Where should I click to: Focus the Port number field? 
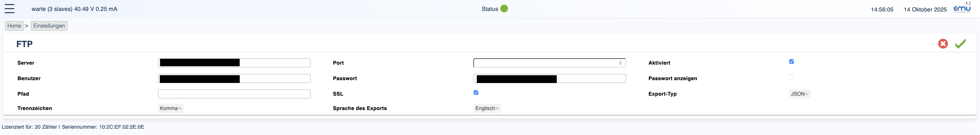click(544, 63)
